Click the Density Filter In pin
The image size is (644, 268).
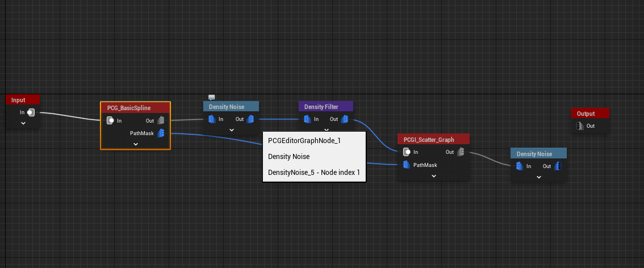[x=307, y=119]
